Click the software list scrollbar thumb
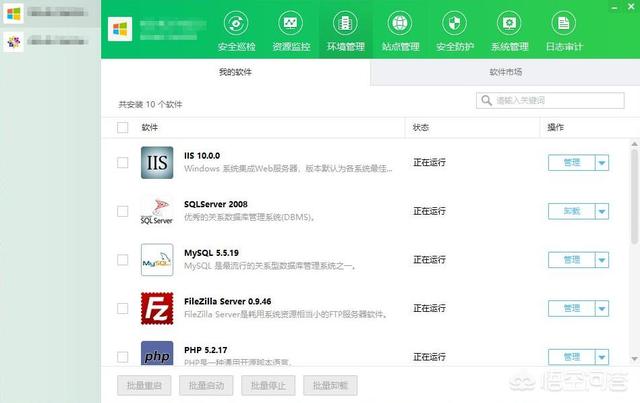Screen dimensions: 640x403 (634, 196)
